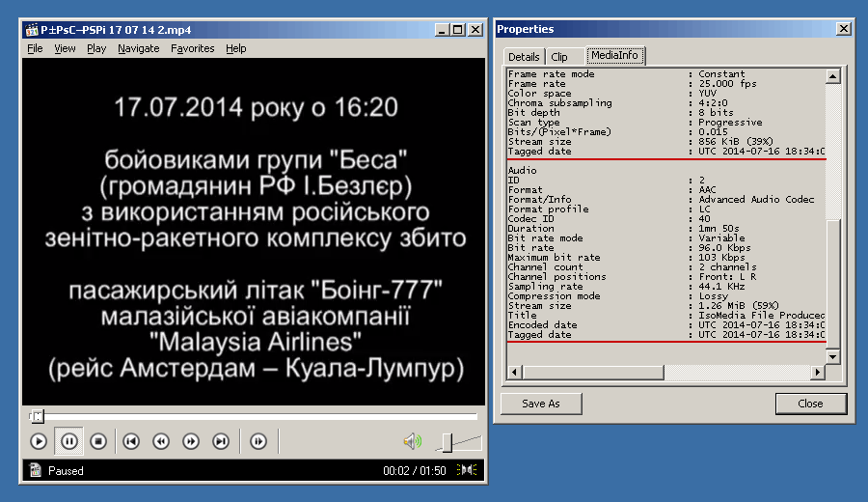Click the horizontal scrollbar thumb

[592, 372]
